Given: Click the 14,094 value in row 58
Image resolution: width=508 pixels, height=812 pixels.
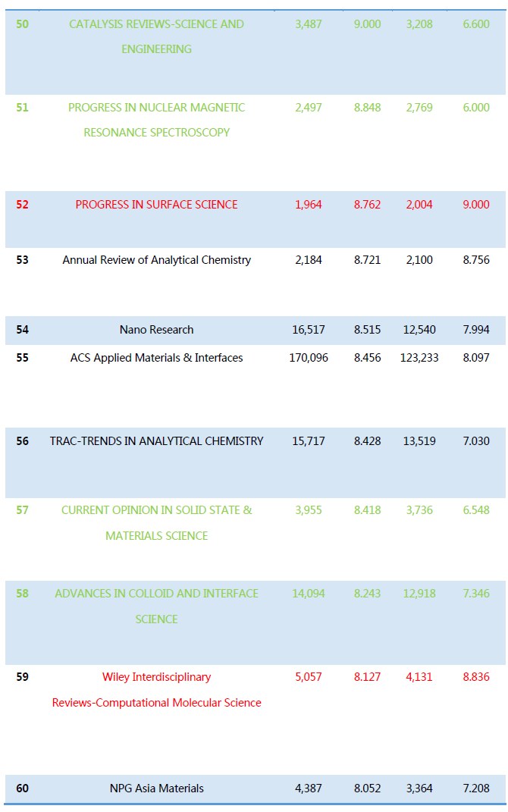Looking at the screenshot, I should pyautogui.click(x=309, y=594).
